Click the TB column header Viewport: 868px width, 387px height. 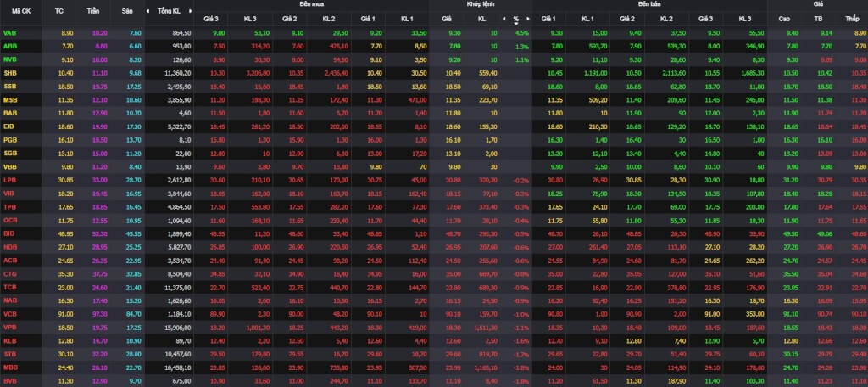(819, 19)
